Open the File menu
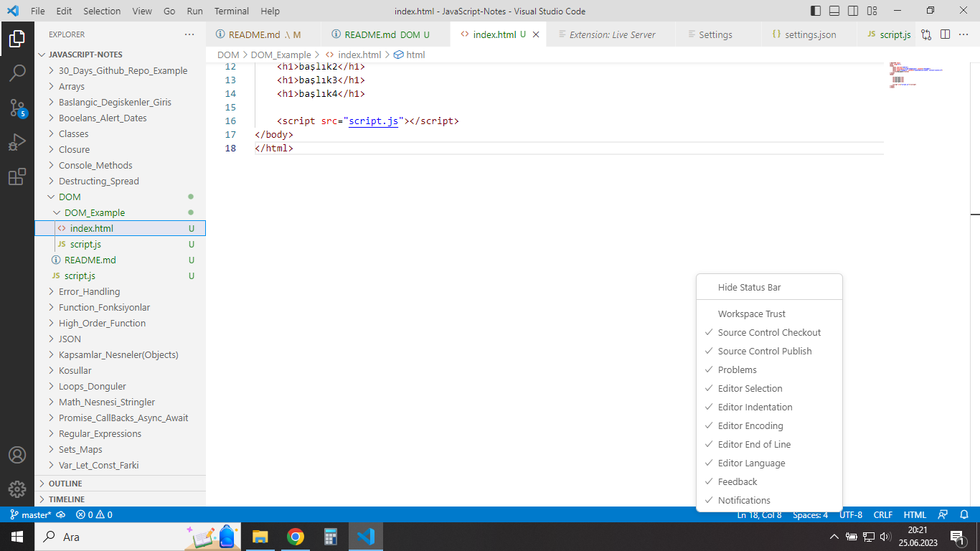This screenshot has width=980, height=551. [38, 11]
